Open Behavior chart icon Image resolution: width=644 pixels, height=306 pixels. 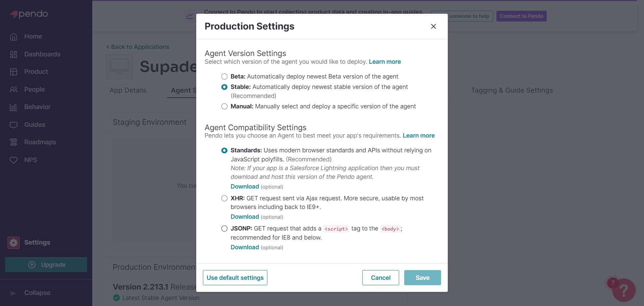point(13,107)
